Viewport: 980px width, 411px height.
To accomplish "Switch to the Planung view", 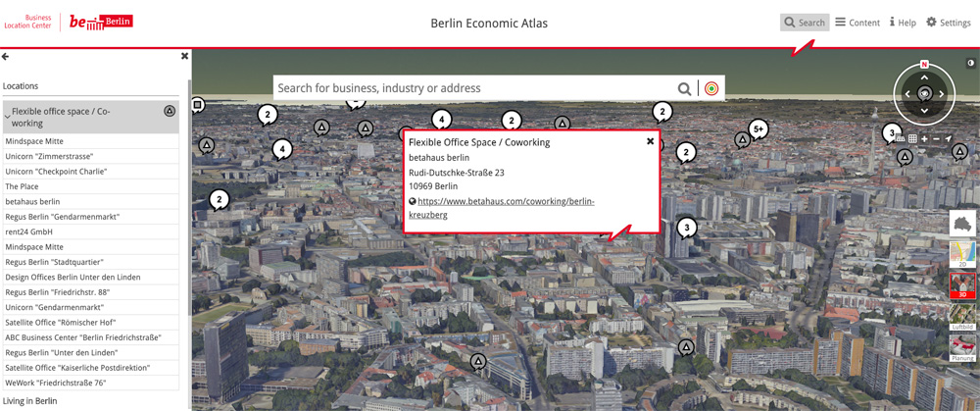I will pyautogui.click(x=962, y=348).
